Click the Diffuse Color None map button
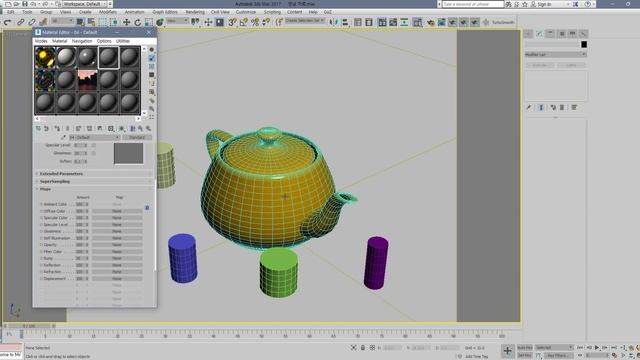The height and width of the screenshot is (360, 640). coord(117,211)
